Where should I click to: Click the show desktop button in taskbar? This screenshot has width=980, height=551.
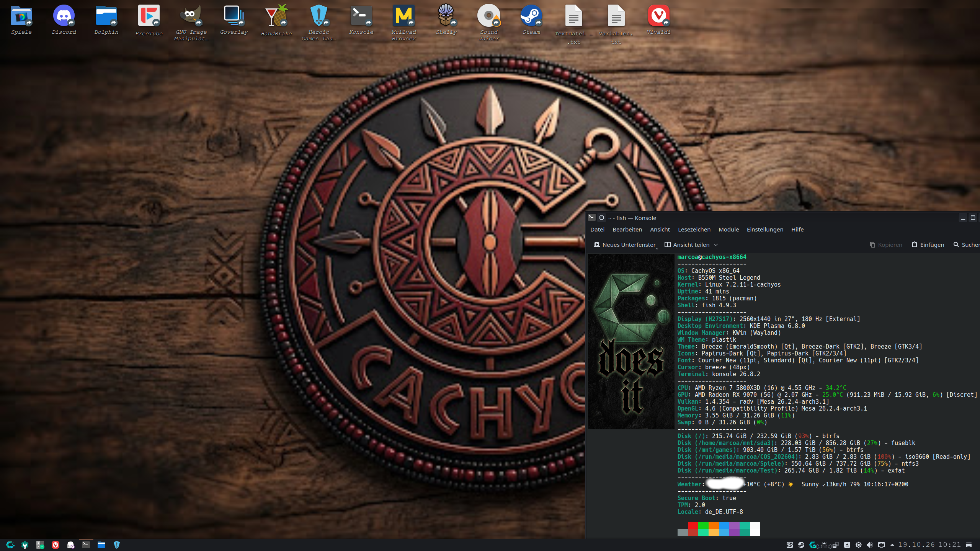click(969, 545)
